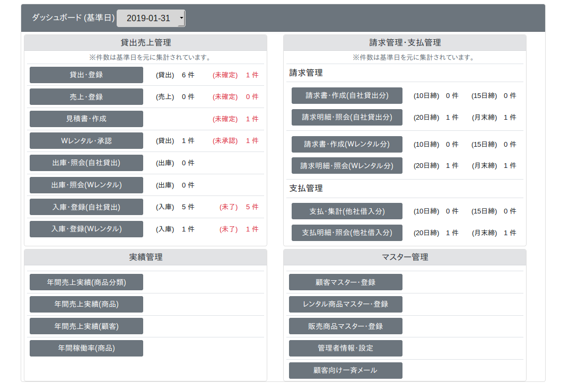Click 年間稼働率(商品) button

point(86,349)
